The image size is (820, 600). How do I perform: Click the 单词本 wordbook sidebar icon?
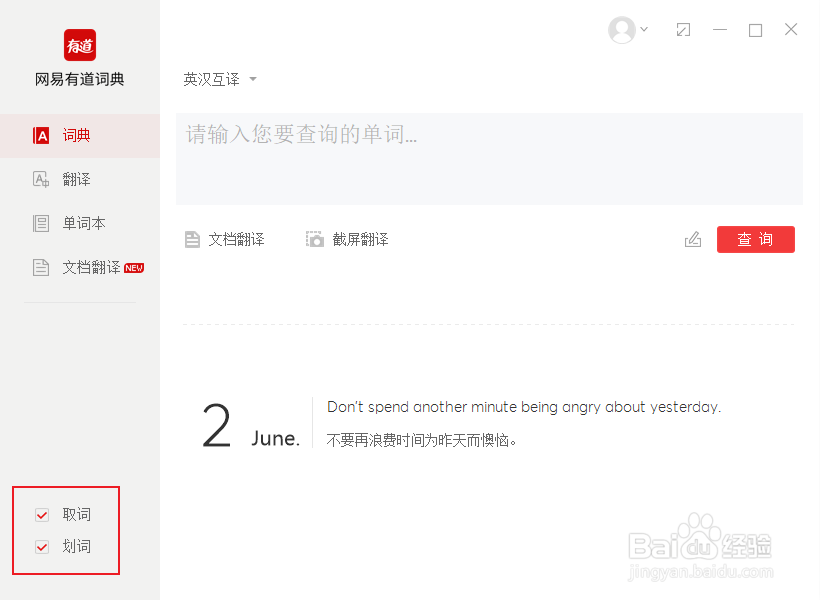pos(41,223)
